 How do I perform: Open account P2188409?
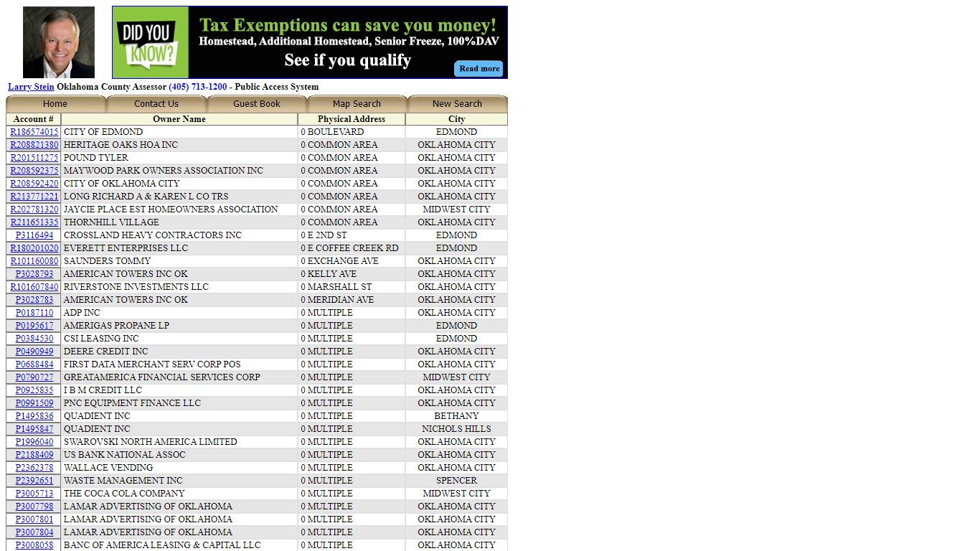pyautogui.click(x=34, y=455)
